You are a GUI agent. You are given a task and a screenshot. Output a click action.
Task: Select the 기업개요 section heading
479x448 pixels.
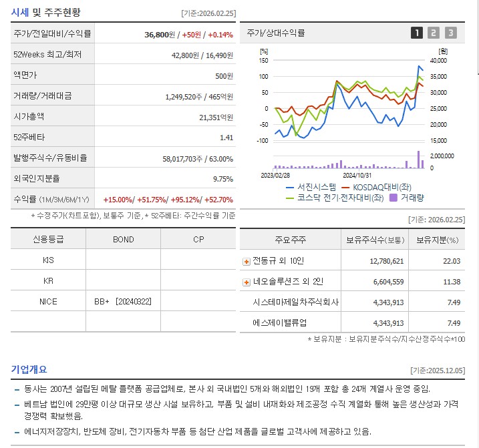tap(29, 369)
